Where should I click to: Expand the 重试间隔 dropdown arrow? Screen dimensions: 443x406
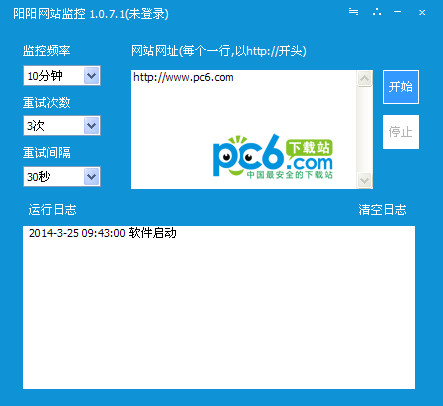(x=91, y=176)
